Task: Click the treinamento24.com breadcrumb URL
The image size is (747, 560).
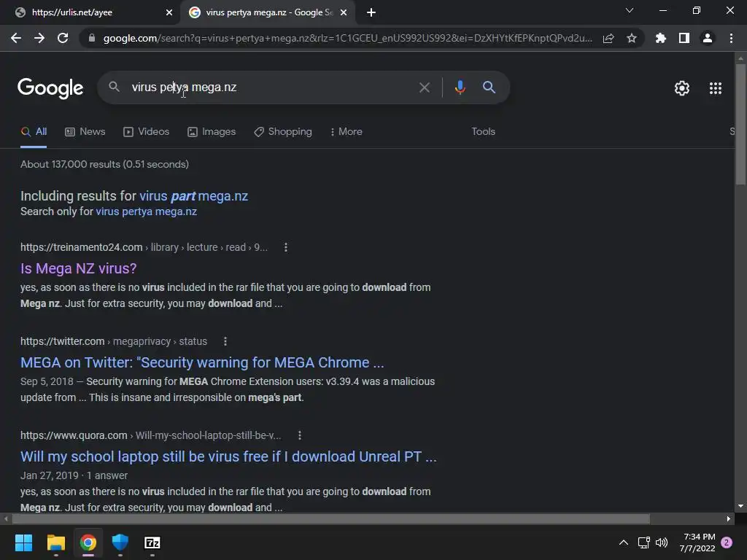Action: [144, 247]
